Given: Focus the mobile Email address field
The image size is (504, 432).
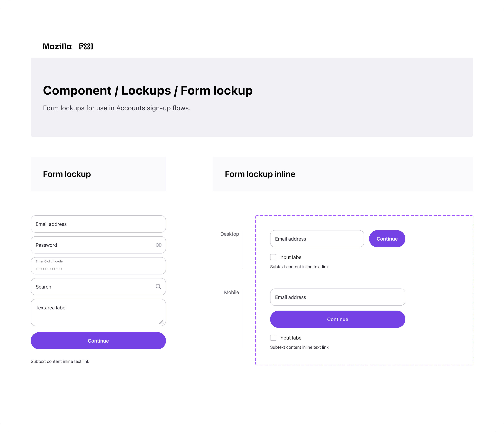Looking at the screenshot, I should 338,297.
